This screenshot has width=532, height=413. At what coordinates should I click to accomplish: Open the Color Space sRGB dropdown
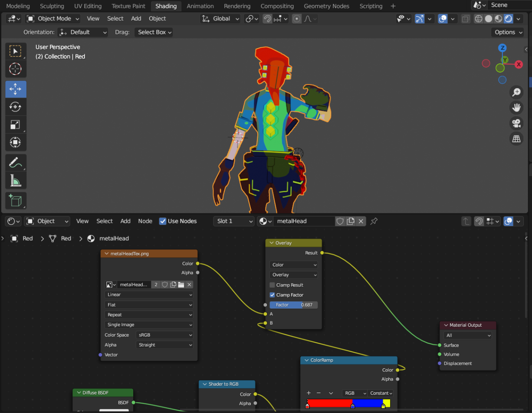coord(164,335)
